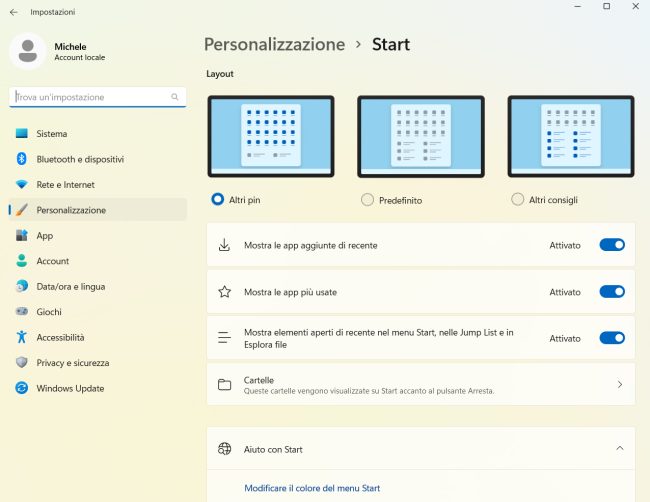This screenshot has width=650, height=502.
Task: Click the back arrow icon
Action: point(14,12)
